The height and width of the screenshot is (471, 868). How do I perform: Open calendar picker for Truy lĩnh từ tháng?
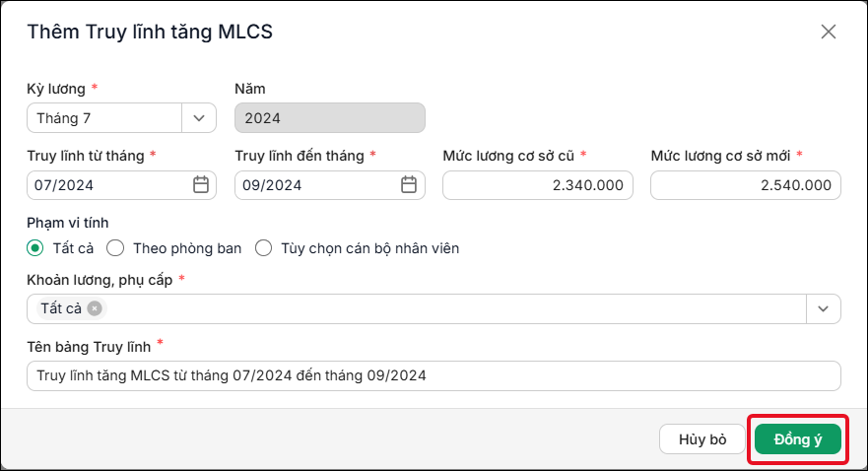tap(201, 184)
